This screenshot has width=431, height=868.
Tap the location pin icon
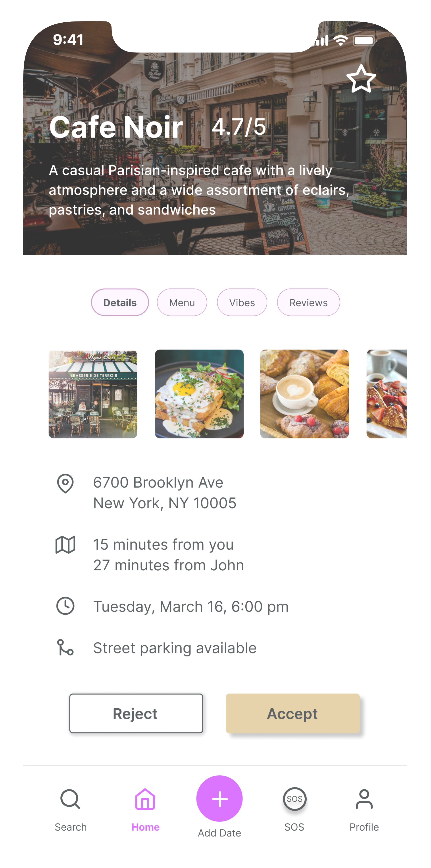point(65,482)
